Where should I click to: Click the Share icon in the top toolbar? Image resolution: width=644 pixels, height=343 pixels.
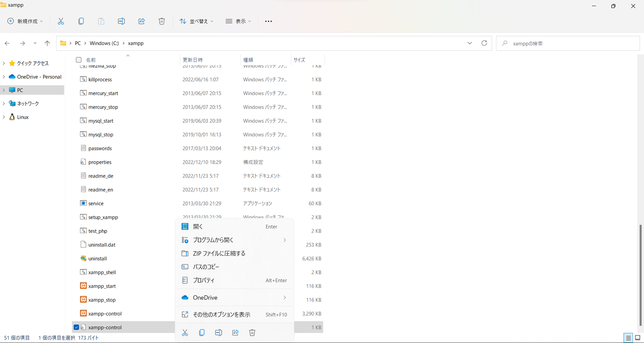(141, 21)
